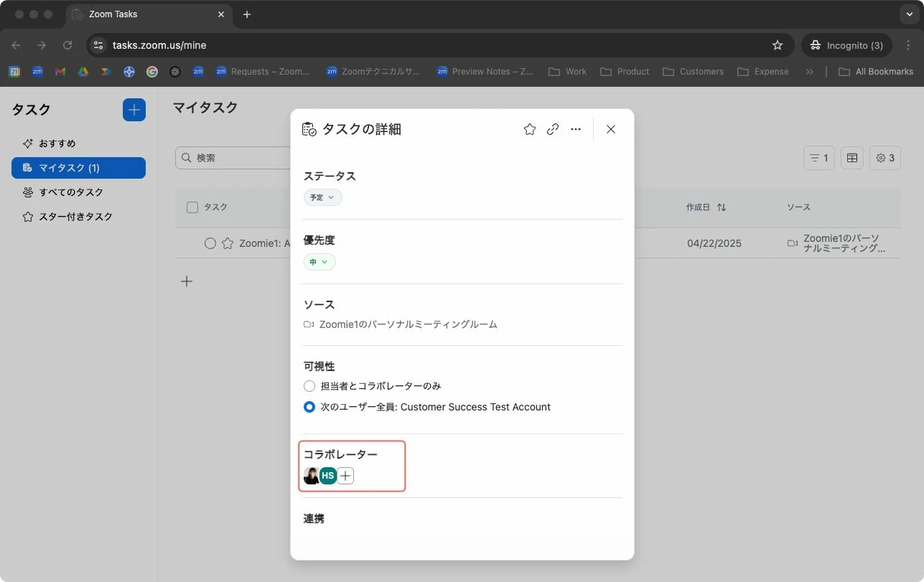Click the browser forward arrow
924x582 pixels.
click(42, 45)
